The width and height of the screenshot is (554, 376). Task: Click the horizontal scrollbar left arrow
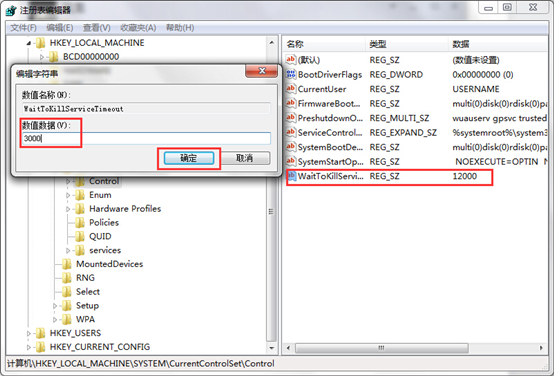click(x=288, y=348)
